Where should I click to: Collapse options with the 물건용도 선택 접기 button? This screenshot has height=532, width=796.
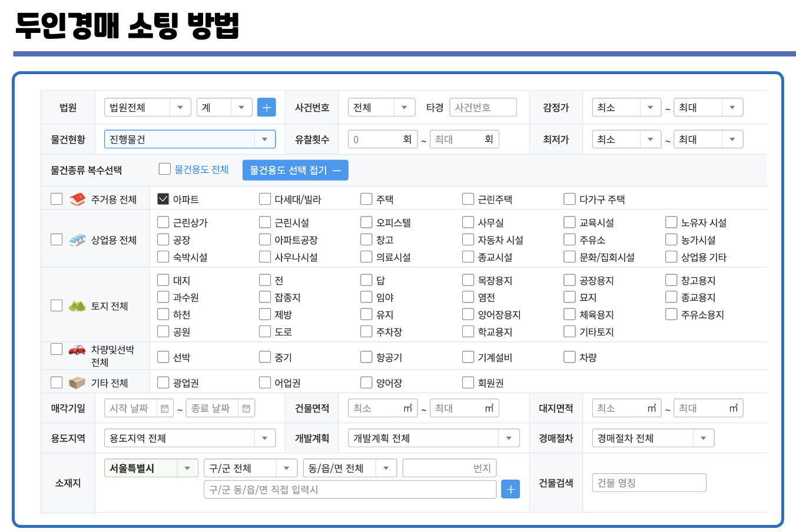tap(295, 169)
